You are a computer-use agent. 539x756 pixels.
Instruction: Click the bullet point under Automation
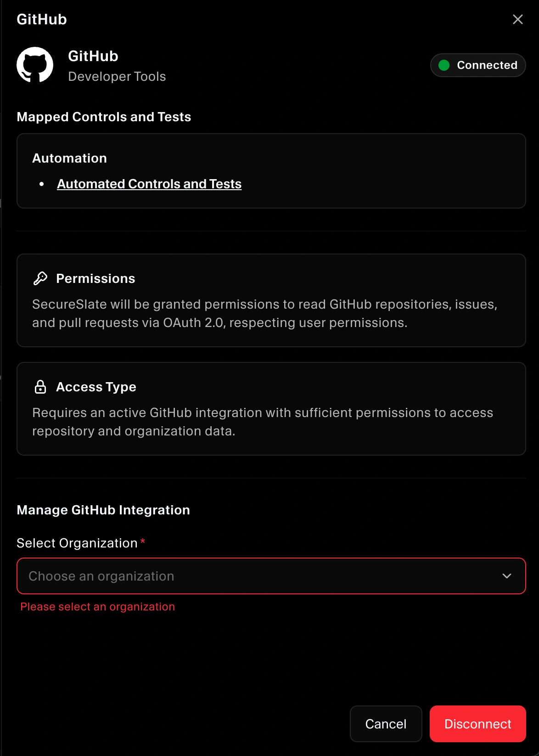pos(42,184)
